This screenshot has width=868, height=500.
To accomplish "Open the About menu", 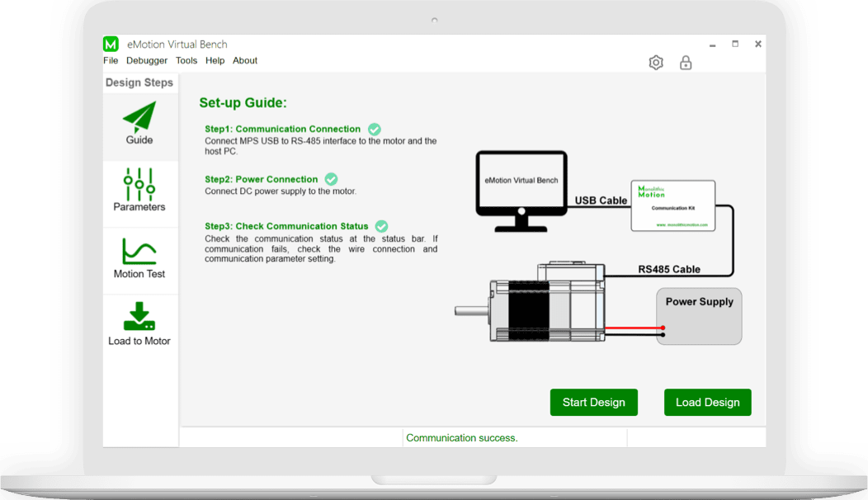I will point(245,60).
